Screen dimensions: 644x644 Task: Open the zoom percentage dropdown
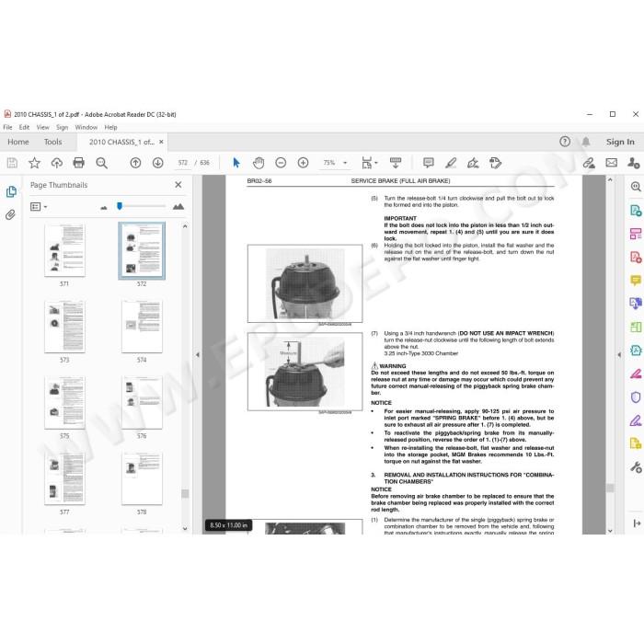345,163
